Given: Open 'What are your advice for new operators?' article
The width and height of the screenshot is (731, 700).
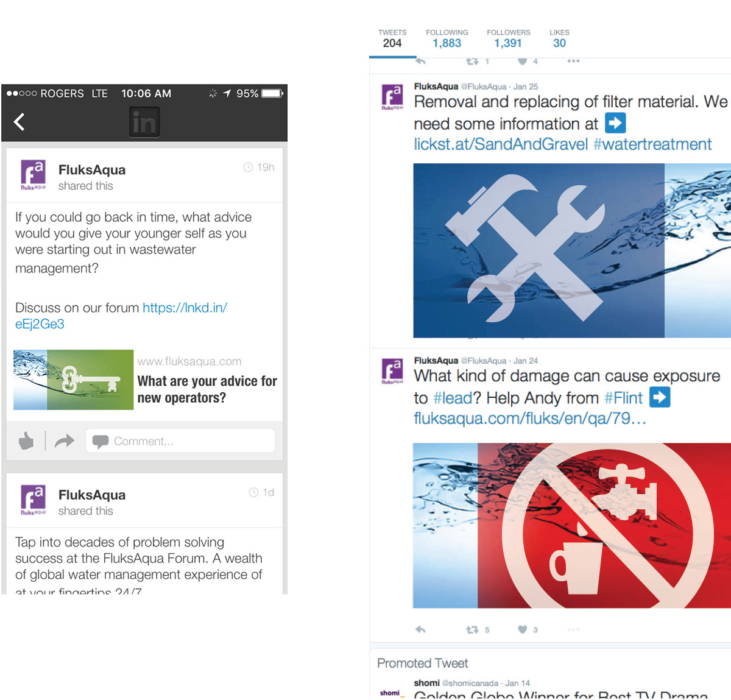Looking at the screenshot, I should (207, 389).
